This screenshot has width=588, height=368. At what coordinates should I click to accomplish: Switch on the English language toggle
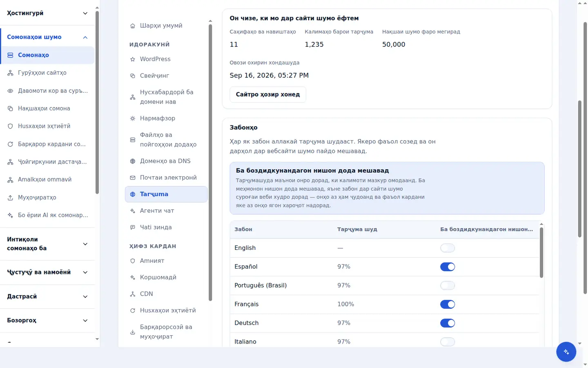448,248
